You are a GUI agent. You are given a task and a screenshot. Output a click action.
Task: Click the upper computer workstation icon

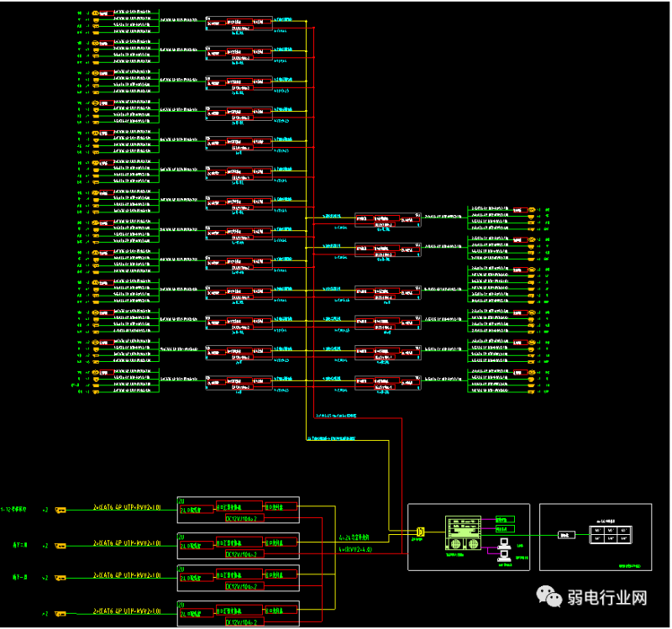pyautogui.click(x=504, y=540)
